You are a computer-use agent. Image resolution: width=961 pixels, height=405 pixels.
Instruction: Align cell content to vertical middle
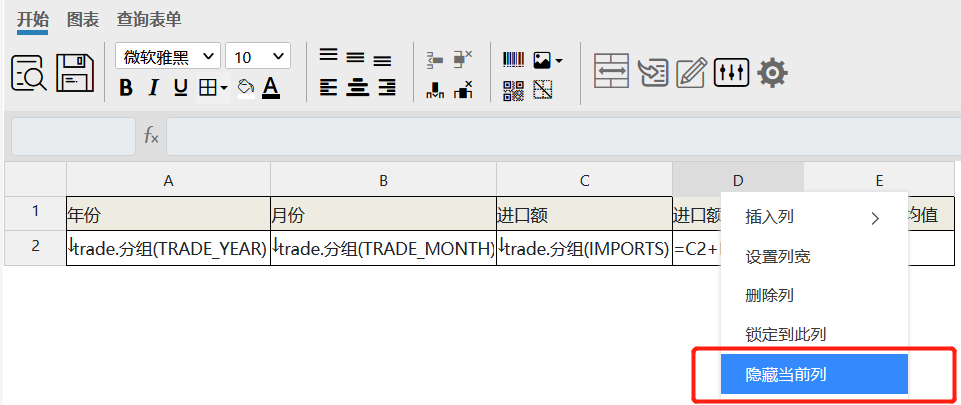click(x=355, y=58)
